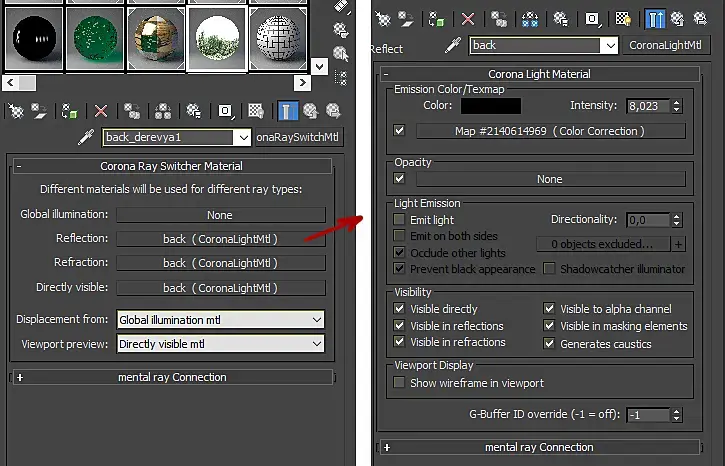Click CoronaLightMtl material type button
The width and height of the screenshot is (725, 466).
pos(666,45)
